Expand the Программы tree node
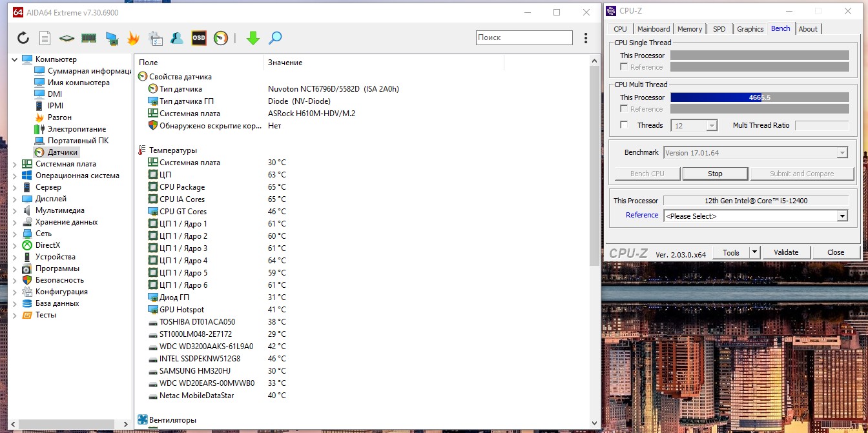The width and height of the screenshot is (868, 433). click(15, 268)
